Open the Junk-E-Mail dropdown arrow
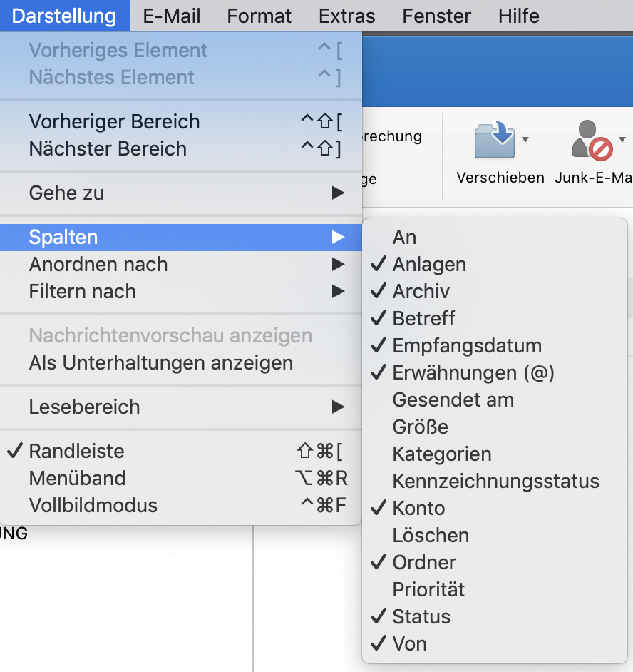 (x=622, y=139)
